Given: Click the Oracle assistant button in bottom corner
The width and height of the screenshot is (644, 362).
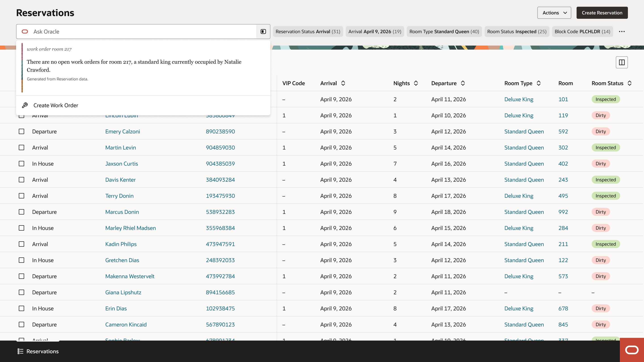Looking at the screenshot, I should pyautogui.click(x=632, y=350).
